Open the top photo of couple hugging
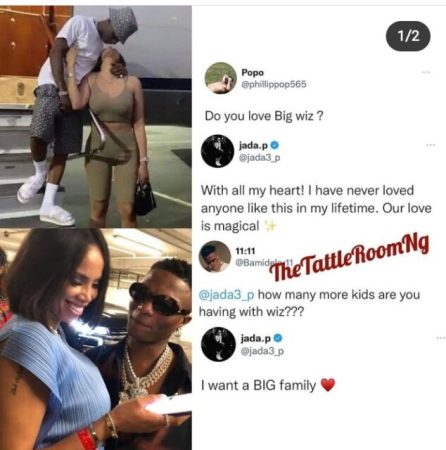Screen dimensions: 446x450 [96, 117]
